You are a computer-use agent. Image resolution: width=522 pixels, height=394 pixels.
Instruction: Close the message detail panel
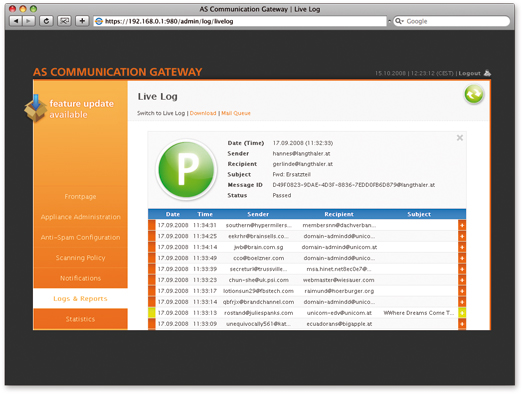coord(460,138)
